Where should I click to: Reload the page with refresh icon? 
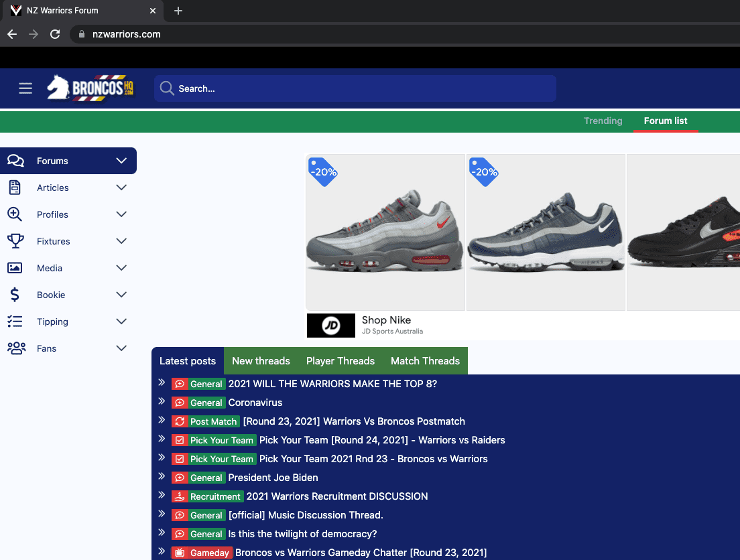click(55, 34)
